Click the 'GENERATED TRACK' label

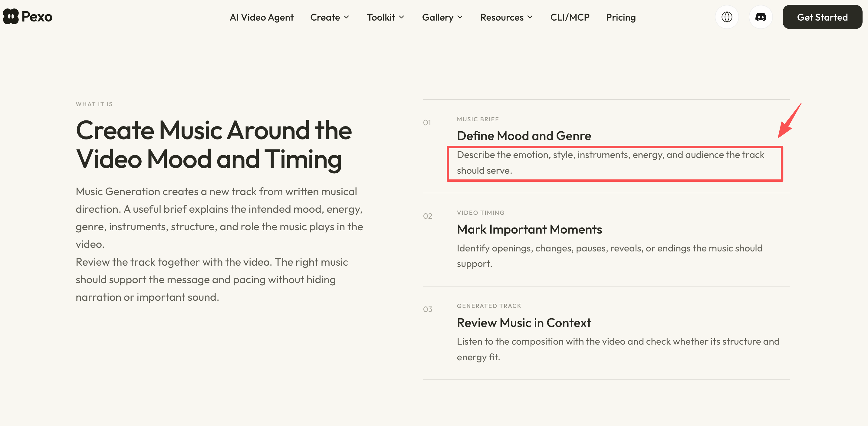coord(489,306)
